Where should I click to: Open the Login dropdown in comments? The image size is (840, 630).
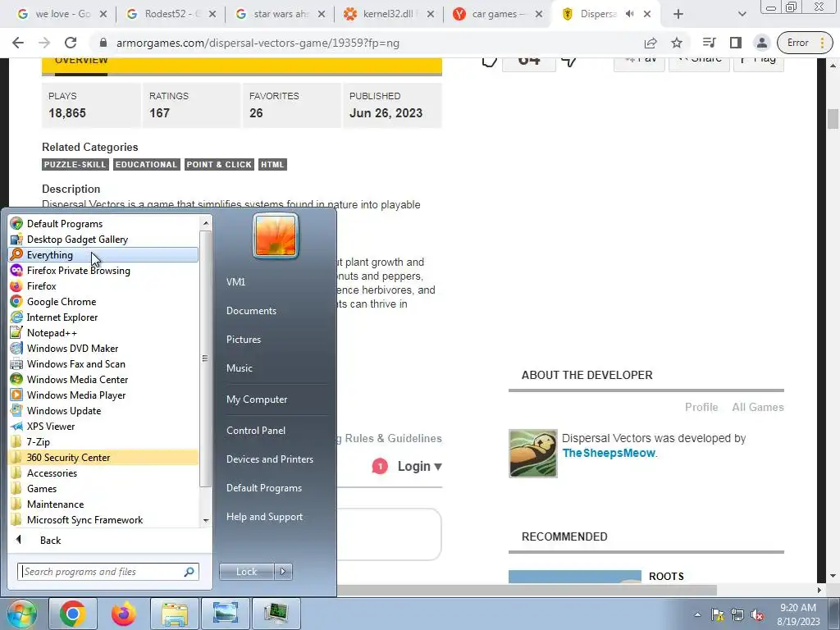[419, 467]
